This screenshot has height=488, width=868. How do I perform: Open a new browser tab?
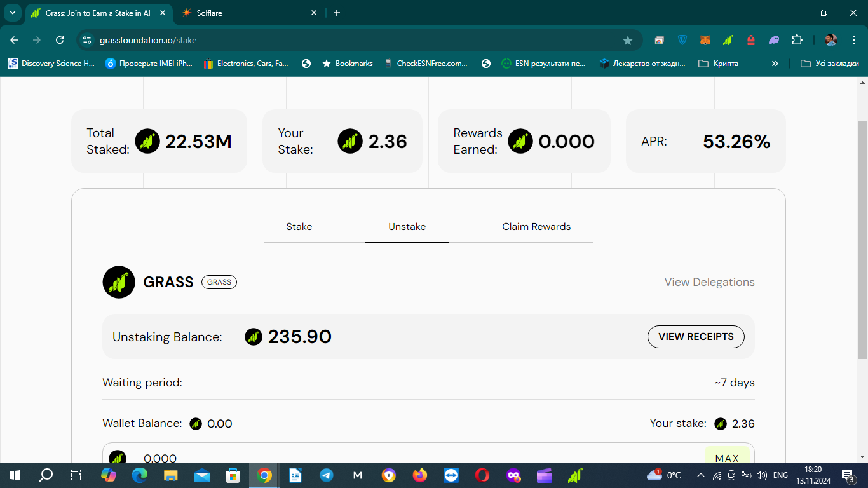coord(337,13)
